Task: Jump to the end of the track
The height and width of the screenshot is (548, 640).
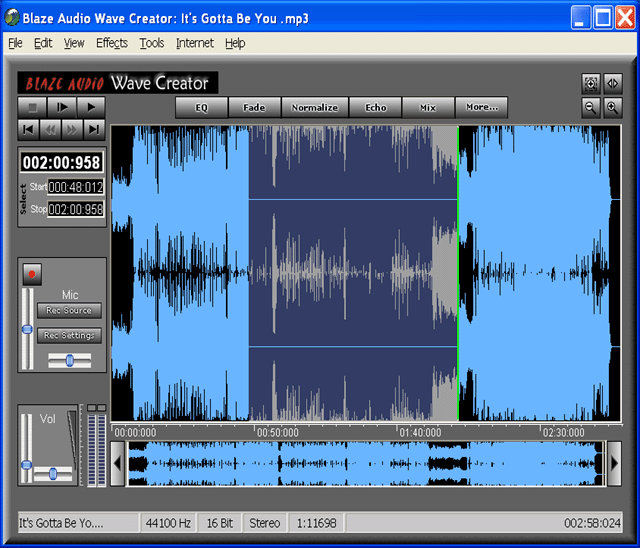Action: pos(94,130)
